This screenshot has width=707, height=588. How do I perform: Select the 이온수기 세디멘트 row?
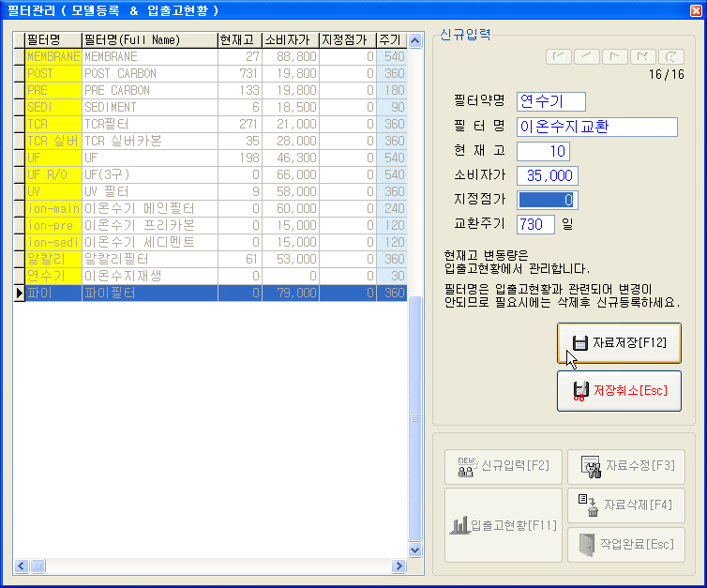tap(211, 242)
